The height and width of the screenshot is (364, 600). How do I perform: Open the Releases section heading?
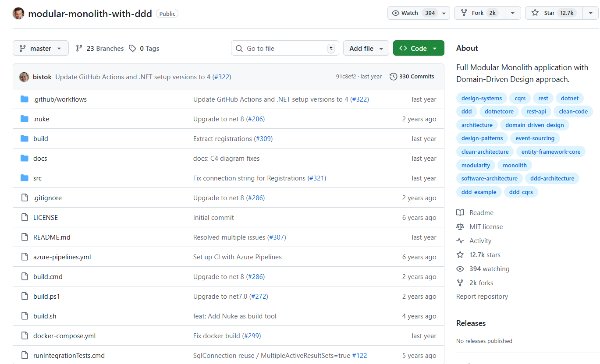(471, 323)
